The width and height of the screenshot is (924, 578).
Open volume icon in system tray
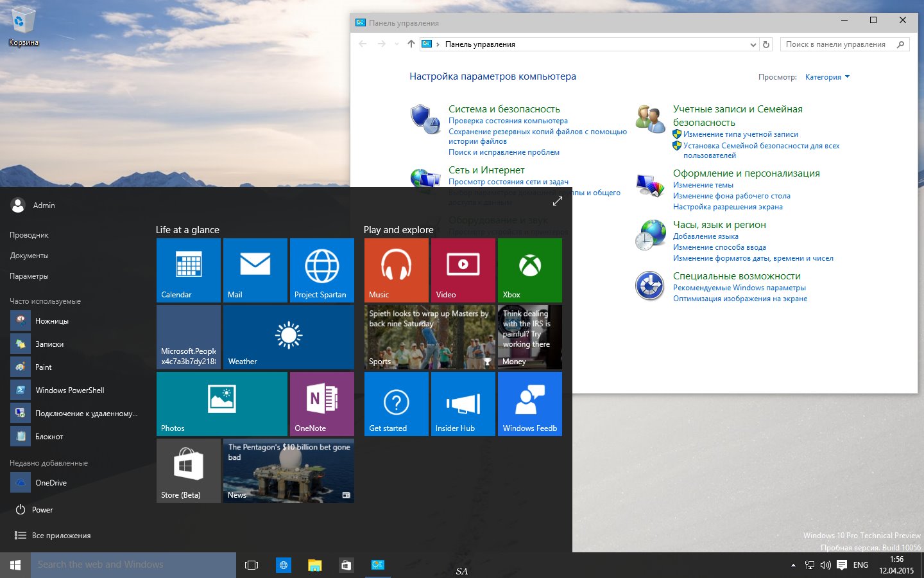[826, 565]
